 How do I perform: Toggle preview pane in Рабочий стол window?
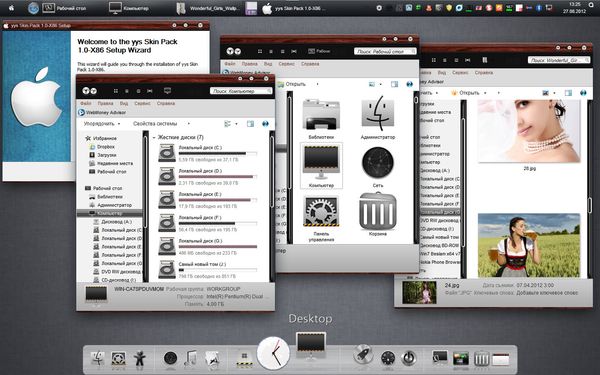(395, 84)
